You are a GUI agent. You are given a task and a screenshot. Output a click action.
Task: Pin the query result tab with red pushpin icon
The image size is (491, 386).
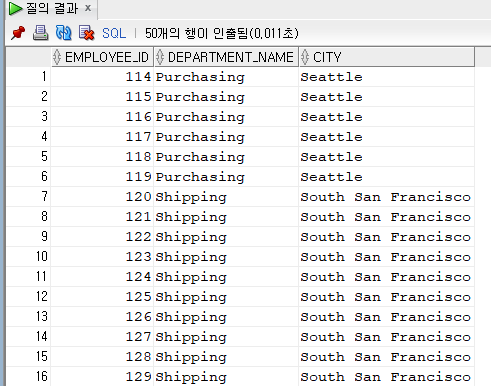(x=18, y=33)
